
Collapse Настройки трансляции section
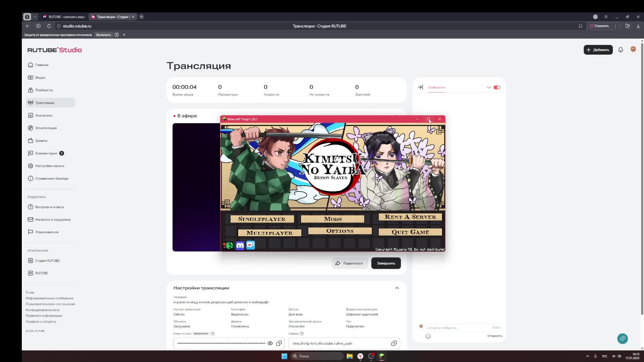(397, 288)
